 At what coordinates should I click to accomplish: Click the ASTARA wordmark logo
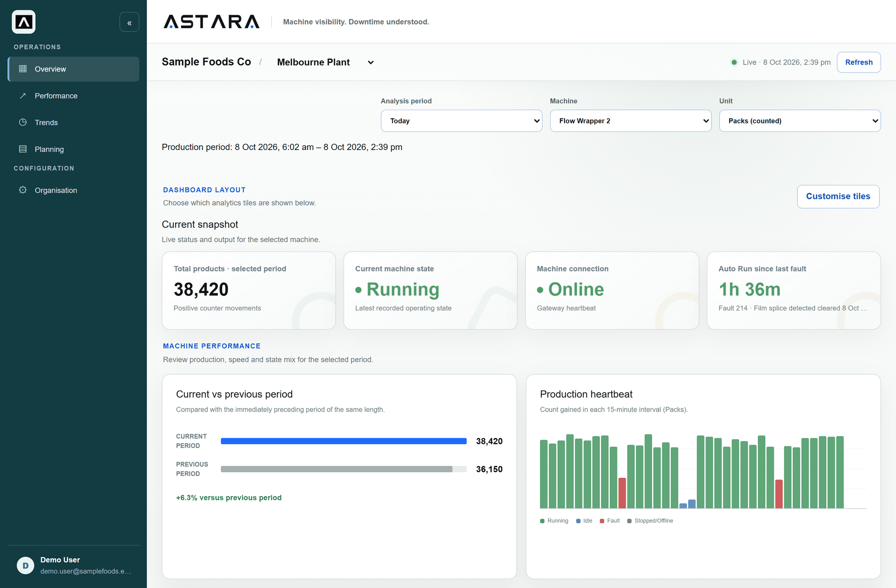click(x=211, y=21)
